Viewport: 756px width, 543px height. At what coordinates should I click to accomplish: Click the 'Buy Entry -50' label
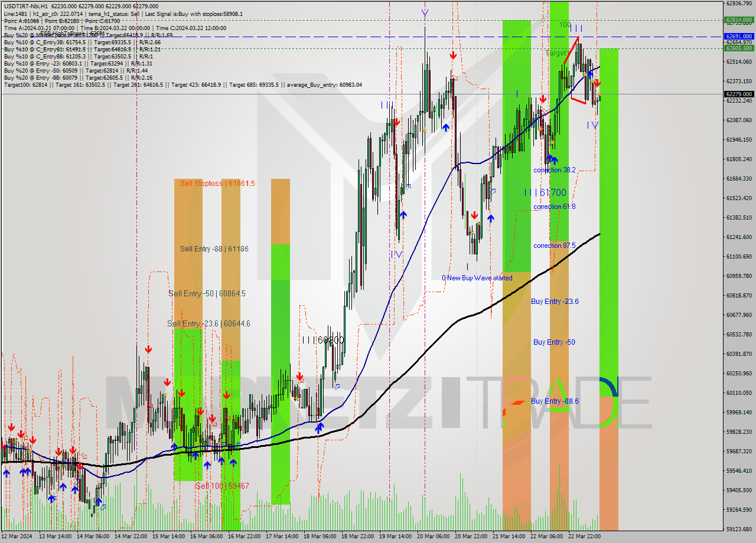point(554,342)
